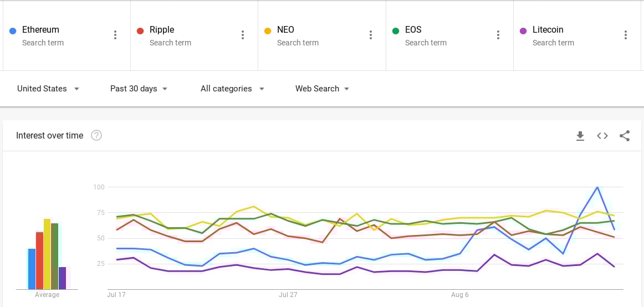The width and height of the screenshot is (644, 307).
Task: Open the Ethereum term options menu
Action: [x=115, y=35]
